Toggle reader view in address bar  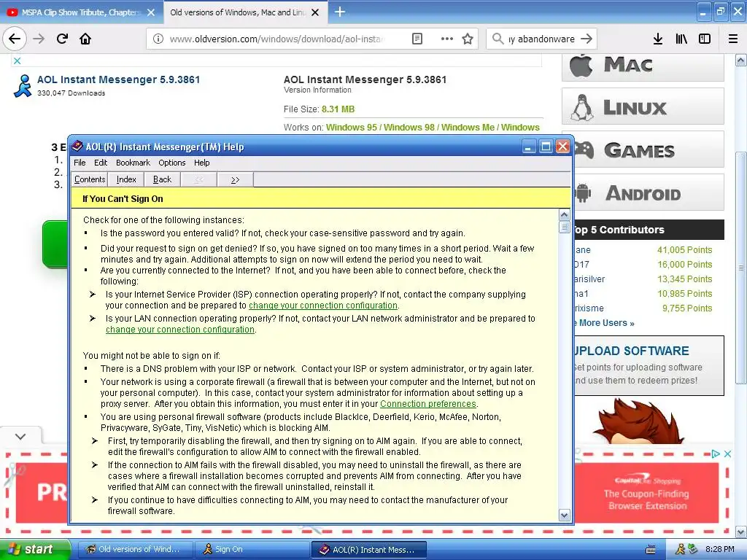(x=417, y=39)
